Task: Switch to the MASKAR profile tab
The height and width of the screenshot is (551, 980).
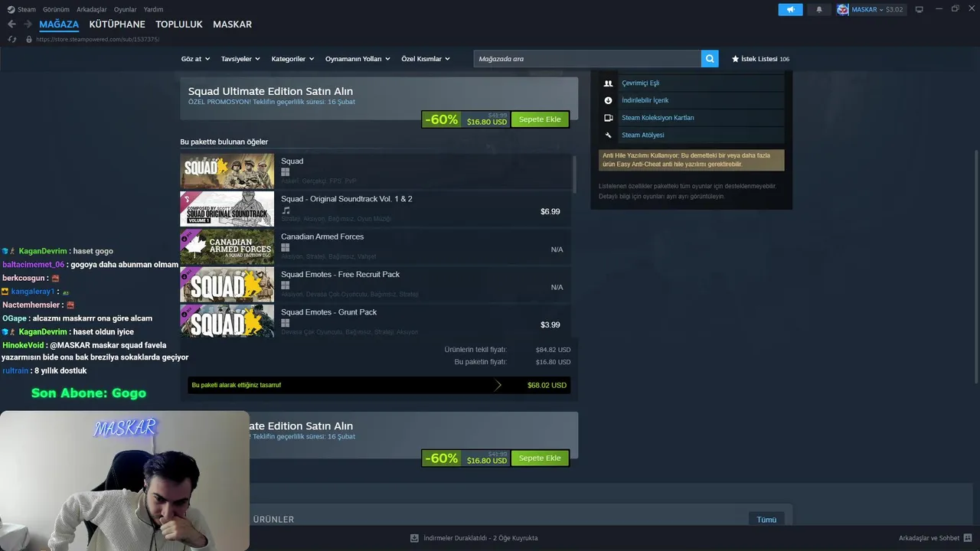Action: click(232, 24)
